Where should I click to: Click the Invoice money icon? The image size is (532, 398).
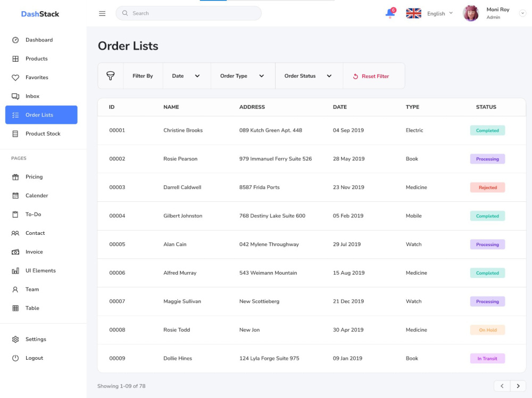[15, 252]
